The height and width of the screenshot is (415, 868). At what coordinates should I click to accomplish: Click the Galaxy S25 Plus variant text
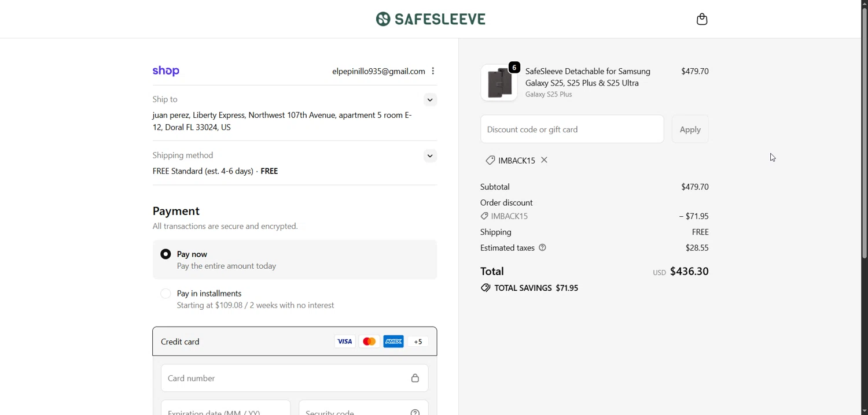549,95
